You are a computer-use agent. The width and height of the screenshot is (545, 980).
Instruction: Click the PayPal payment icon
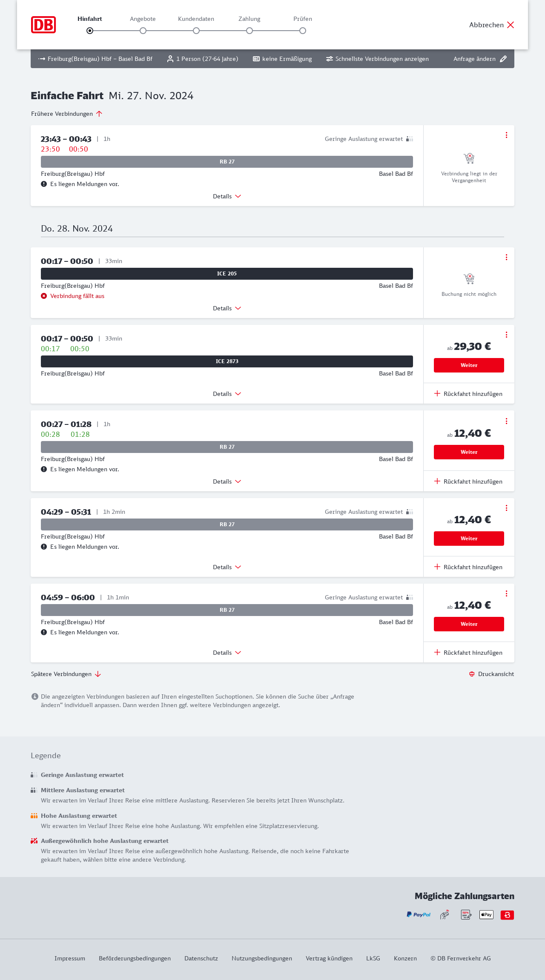pyautogui.click(x=419, y=914)
